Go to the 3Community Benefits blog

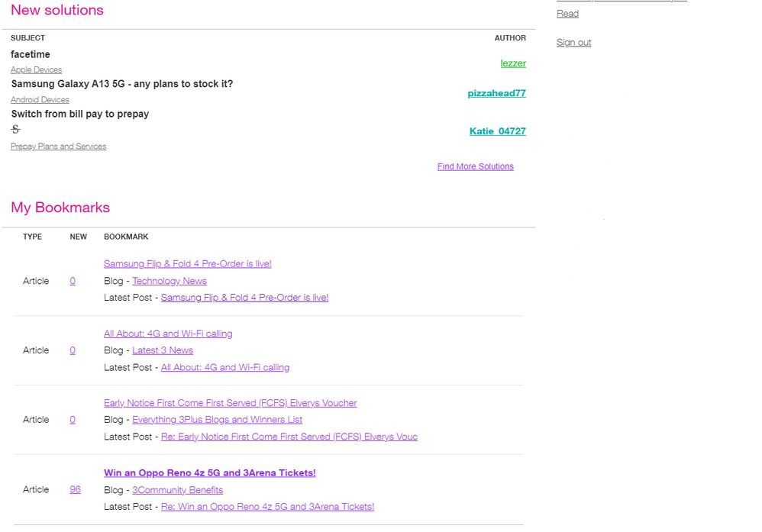(177, 490)
